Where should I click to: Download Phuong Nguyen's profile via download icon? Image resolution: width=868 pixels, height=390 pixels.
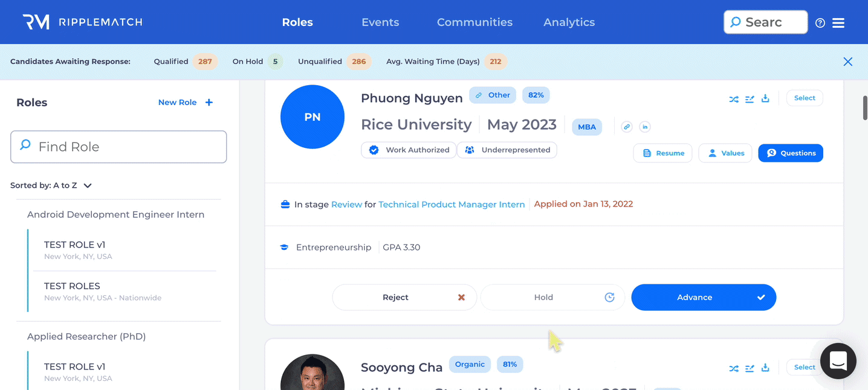coord(765,98)
